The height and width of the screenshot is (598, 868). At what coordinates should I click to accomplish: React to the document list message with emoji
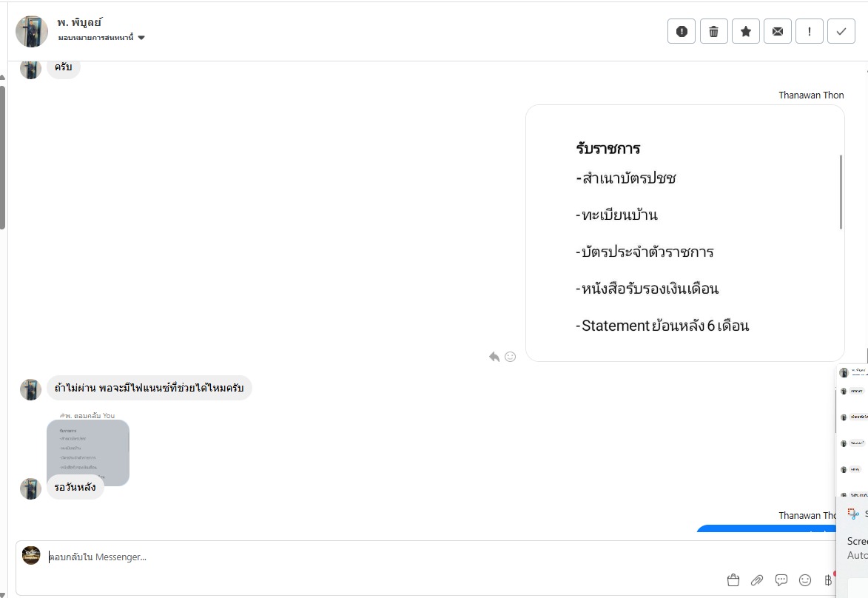(x=510, y=357)
